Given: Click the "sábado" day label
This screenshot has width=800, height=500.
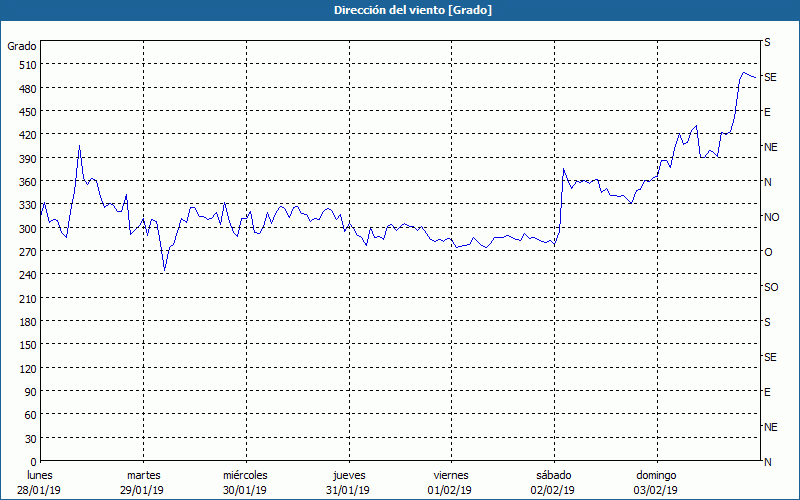Looking at the screenshot, I should click(553, 475).
